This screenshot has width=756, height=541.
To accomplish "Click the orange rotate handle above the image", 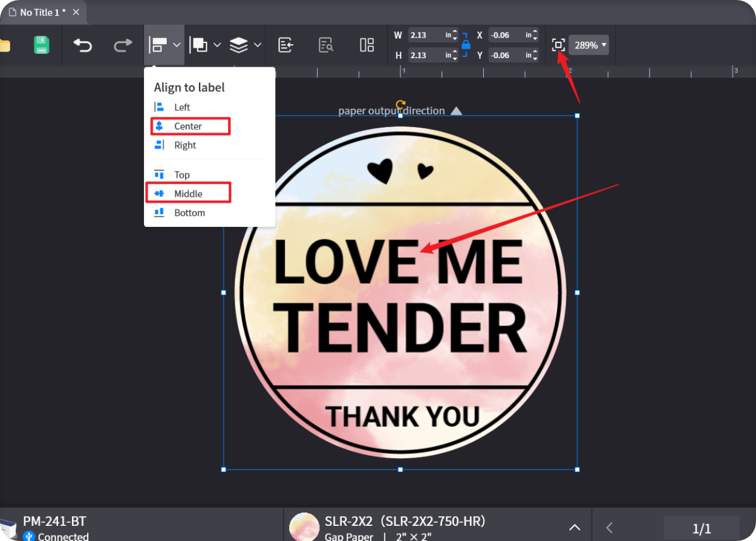I will (400, 105).
